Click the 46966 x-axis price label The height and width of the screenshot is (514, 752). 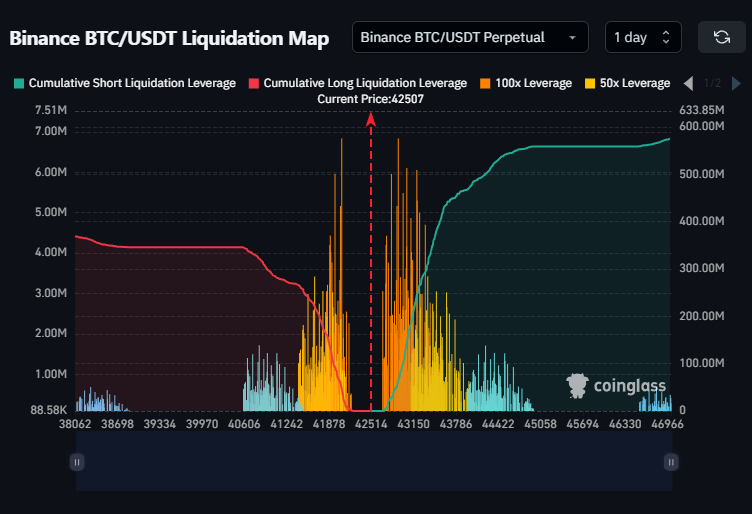click(667, 424)
